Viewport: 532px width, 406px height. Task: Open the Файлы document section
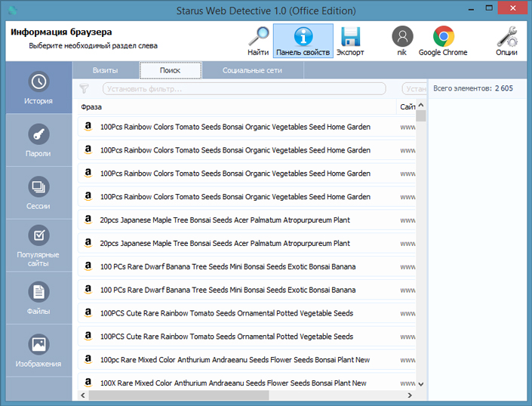[x=38, y=298]
